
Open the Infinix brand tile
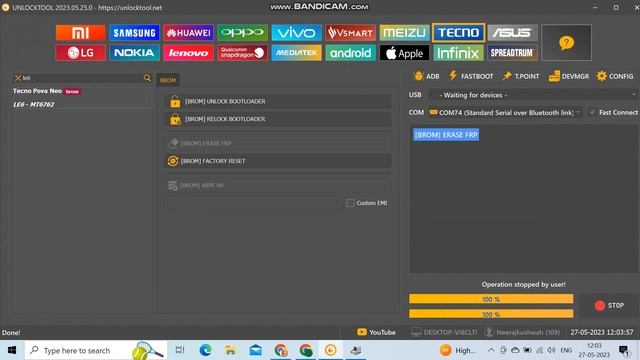(458, 53)
